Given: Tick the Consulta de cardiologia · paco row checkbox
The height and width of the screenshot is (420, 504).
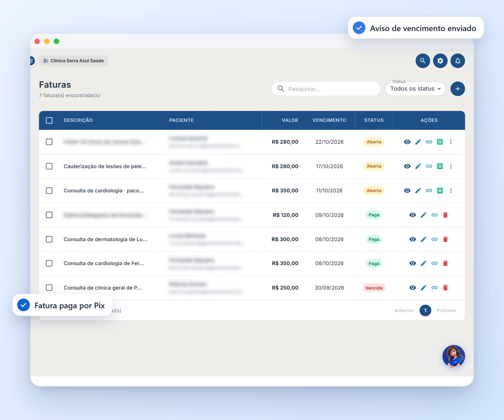Looking at the screenshot, I should pyautogui.click(x=49, y=190).
